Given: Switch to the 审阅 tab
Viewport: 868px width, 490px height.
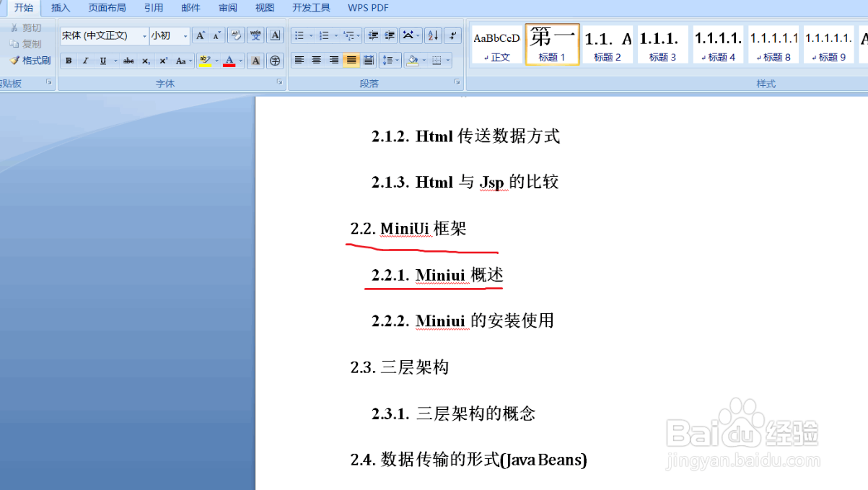Looking at the screenshot, I should click(x=228, y=8).
